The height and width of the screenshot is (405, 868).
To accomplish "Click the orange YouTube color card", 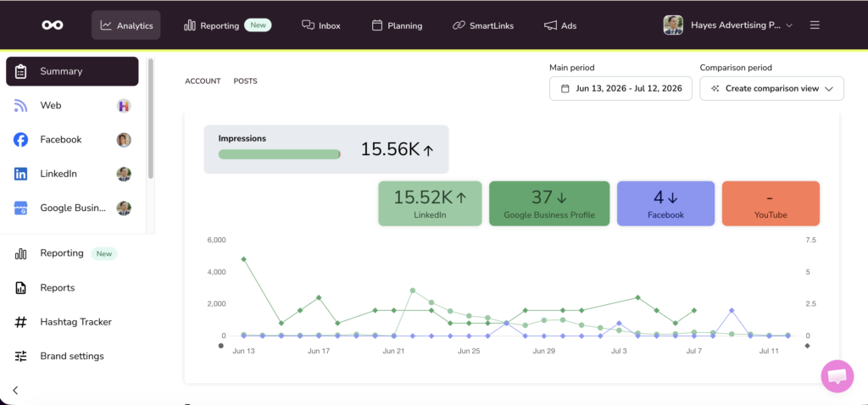I will pyautogui.click(x=771, y=203).
